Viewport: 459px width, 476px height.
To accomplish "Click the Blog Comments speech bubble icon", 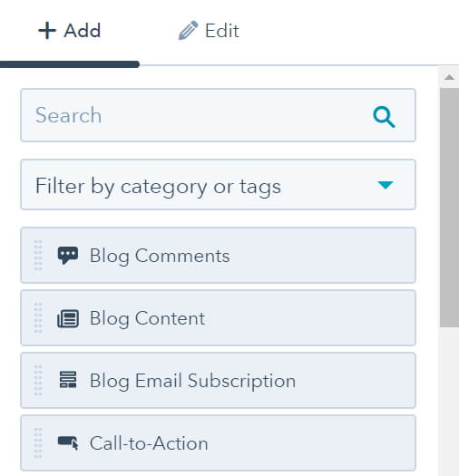I will tap(68, 256).
